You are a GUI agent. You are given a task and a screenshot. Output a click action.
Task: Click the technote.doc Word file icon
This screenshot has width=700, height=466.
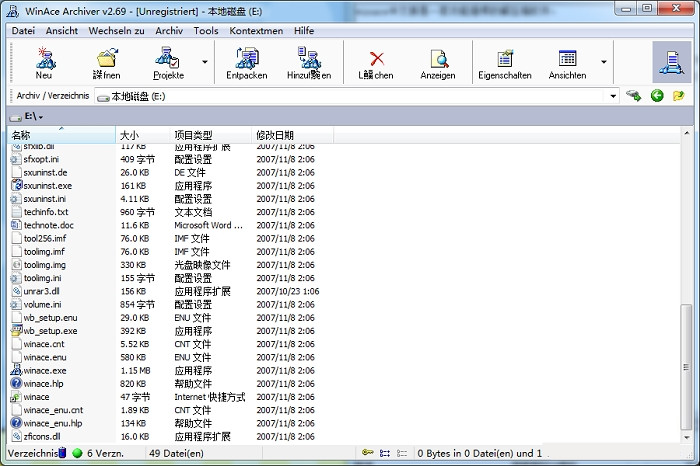[17, 225]
